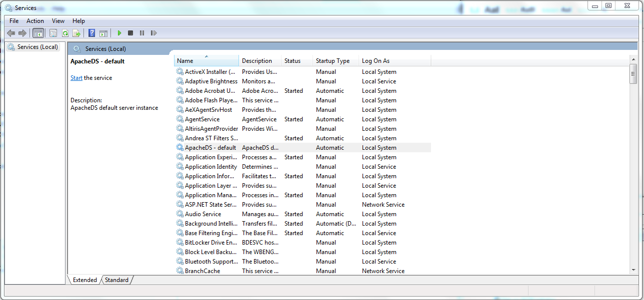Open the View menu

(x=58, y=21)
